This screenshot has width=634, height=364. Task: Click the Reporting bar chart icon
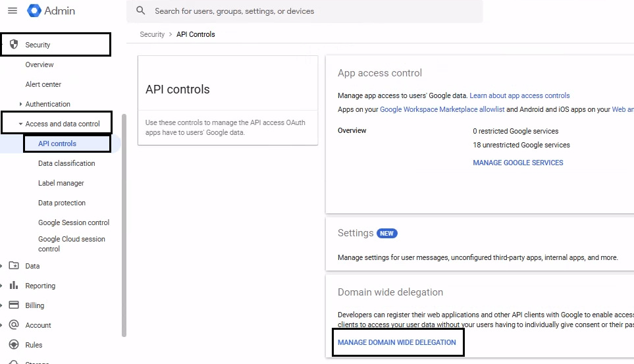click(x=14, y=285)
